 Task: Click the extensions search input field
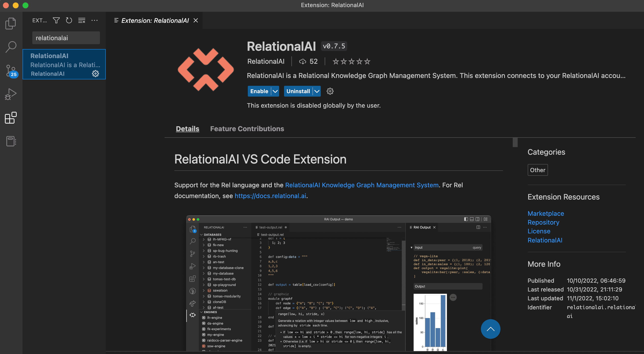(66, 38)
